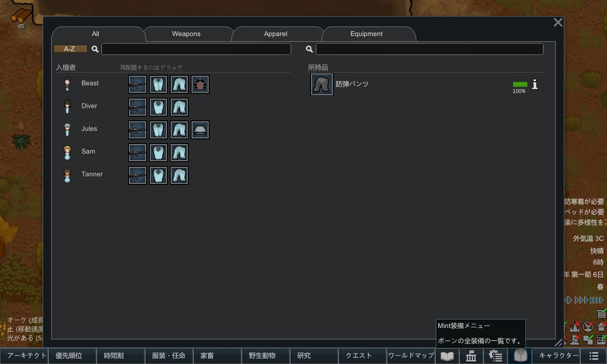Click the colonist search magnifier icon
The width and height of the screenshot is (607, 364).
pos(95,49)
